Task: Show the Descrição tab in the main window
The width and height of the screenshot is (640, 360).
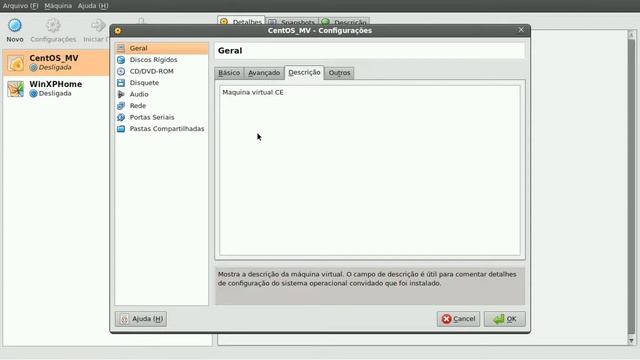Action: click(345, 21)
